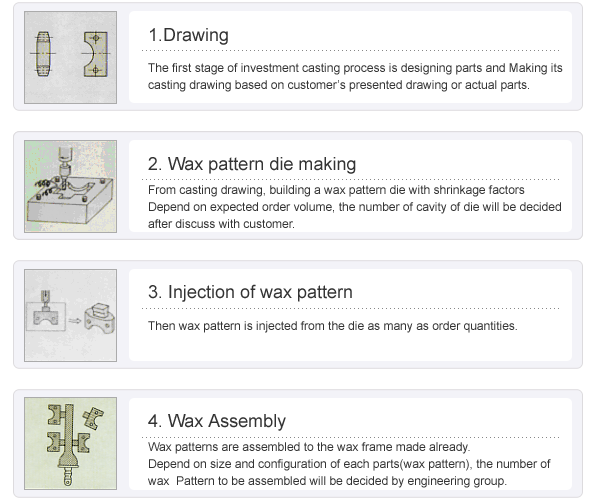Select the wax injection illustration thumbnail

click(71, 315)
